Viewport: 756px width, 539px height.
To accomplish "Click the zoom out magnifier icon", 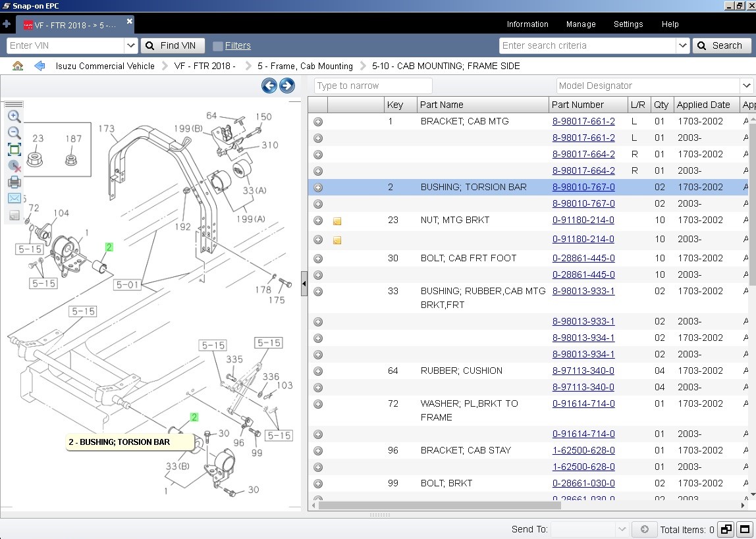I will point(14,132).
